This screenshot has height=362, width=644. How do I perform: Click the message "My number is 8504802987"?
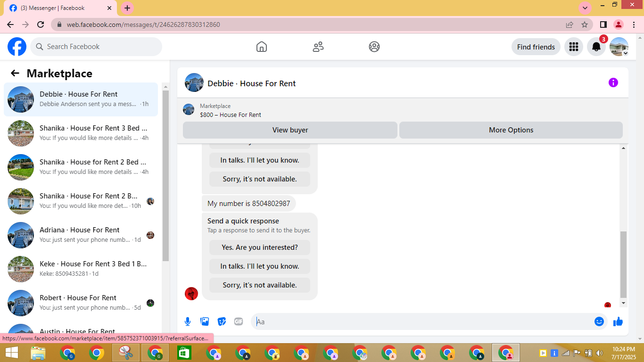249,204
